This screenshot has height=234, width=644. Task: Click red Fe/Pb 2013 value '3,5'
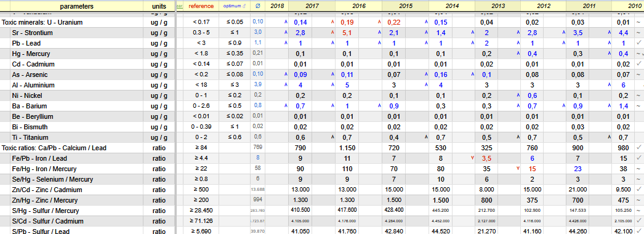(x=487, y=158)
